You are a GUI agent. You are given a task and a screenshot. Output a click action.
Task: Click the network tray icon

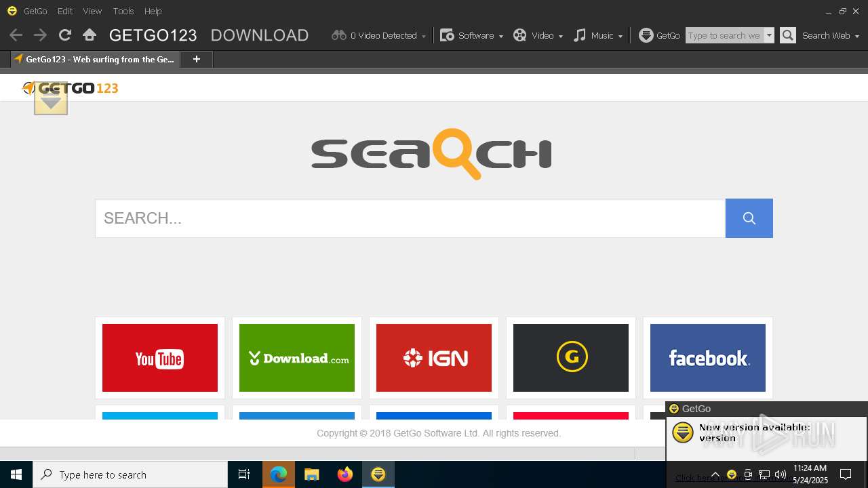tap(764, 474)
